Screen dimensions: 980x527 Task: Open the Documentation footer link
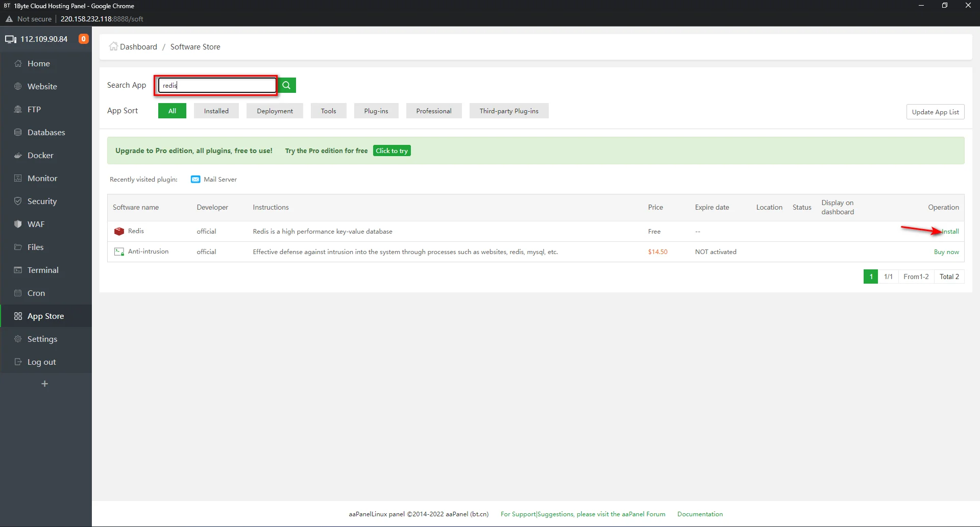point(700,514)
